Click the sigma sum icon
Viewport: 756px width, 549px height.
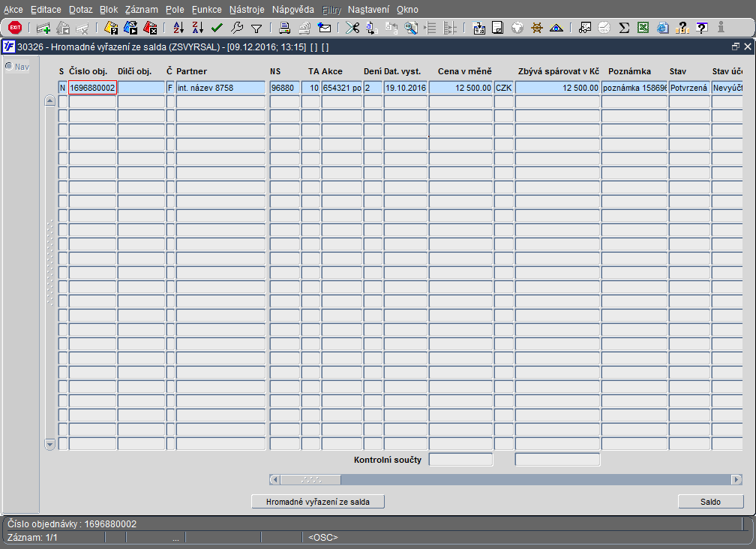[x=624, y=28]
